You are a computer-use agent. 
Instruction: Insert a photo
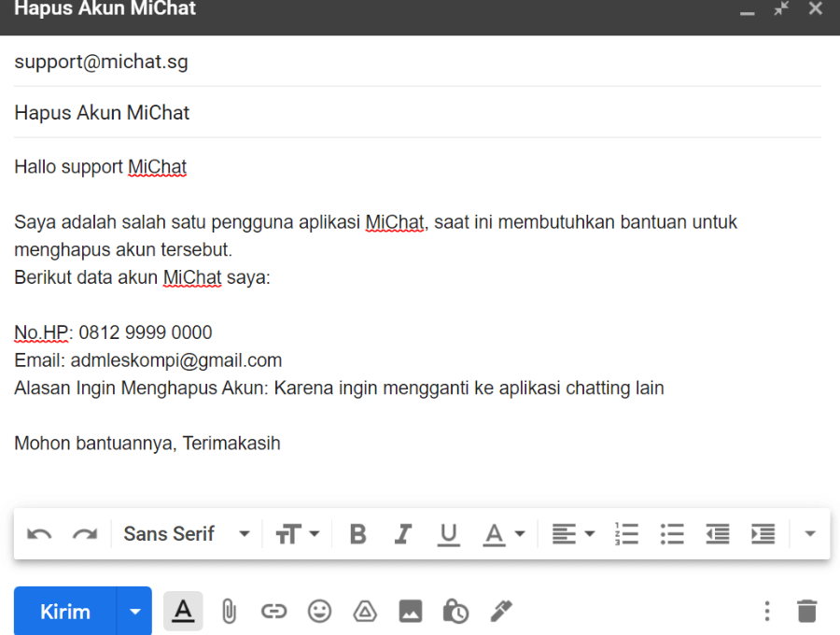411,612
